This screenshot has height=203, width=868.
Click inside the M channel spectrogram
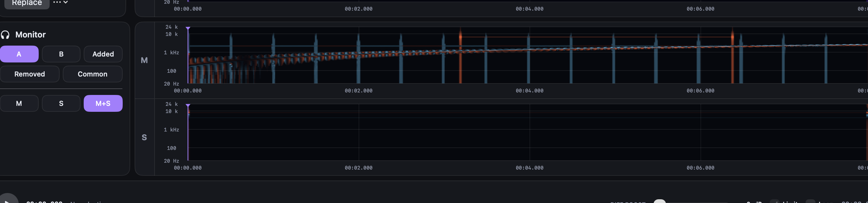(528, 55)
